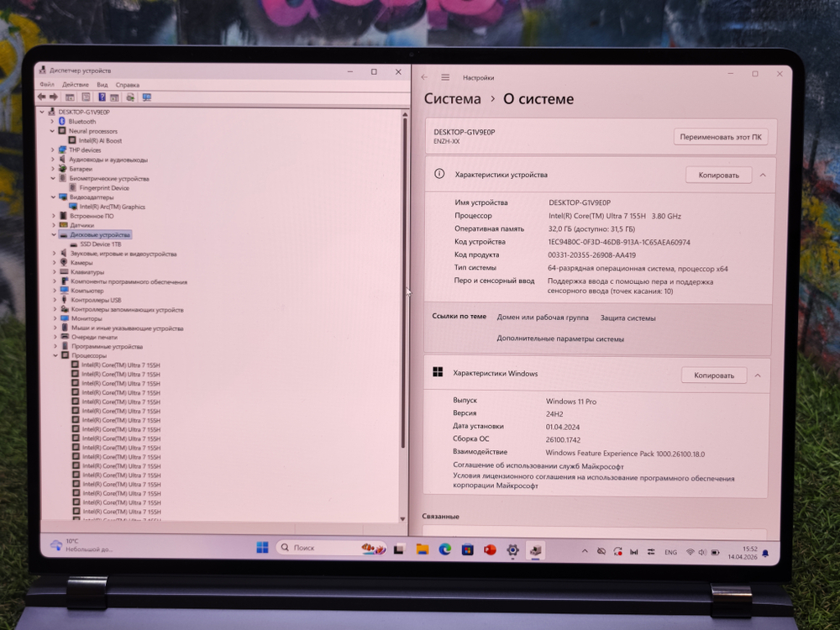This screenshot has height=630, width=840.
Task: Open the Settings hamburger navigation menu
Action: tap(445, 77)
